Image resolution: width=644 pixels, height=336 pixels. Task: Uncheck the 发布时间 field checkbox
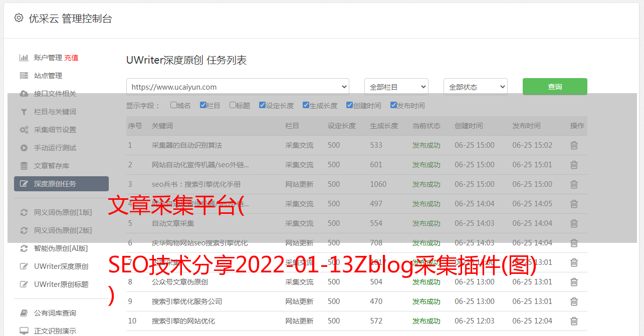[393, 105]
